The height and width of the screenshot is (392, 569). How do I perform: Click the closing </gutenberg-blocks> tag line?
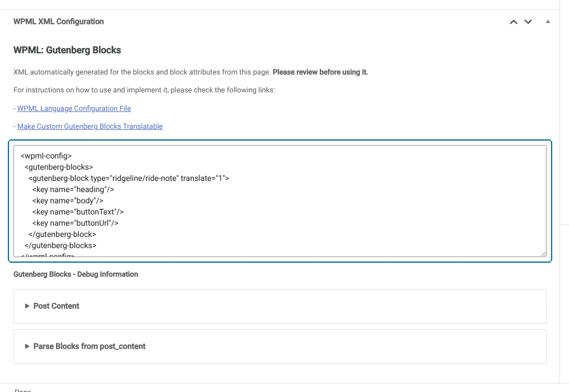click(60, 246)
